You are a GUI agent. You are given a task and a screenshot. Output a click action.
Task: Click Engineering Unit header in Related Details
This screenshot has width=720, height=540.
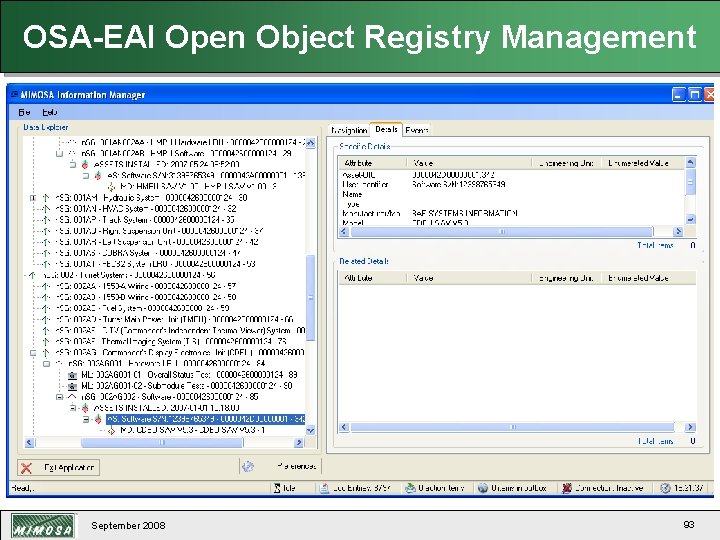pos(566,278)
